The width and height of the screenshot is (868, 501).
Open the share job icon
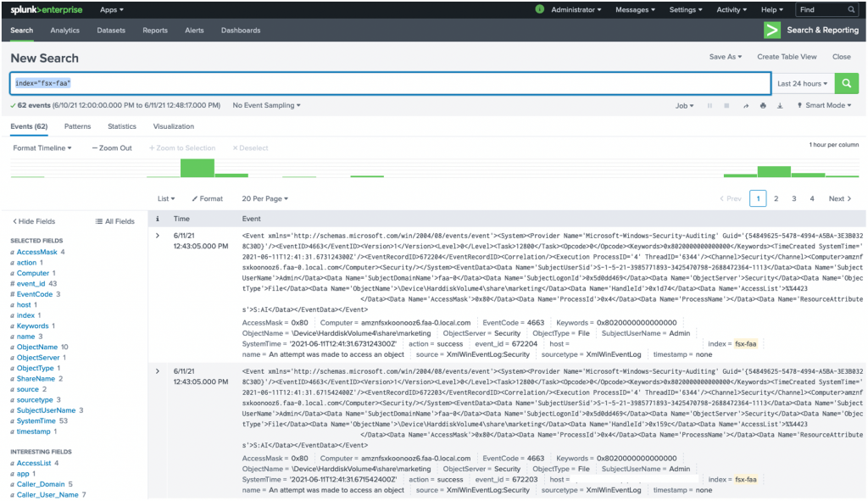[746, 105]
